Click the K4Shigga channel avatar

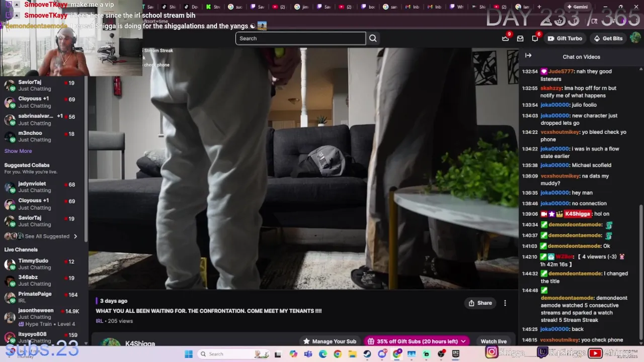coord(110,342)
